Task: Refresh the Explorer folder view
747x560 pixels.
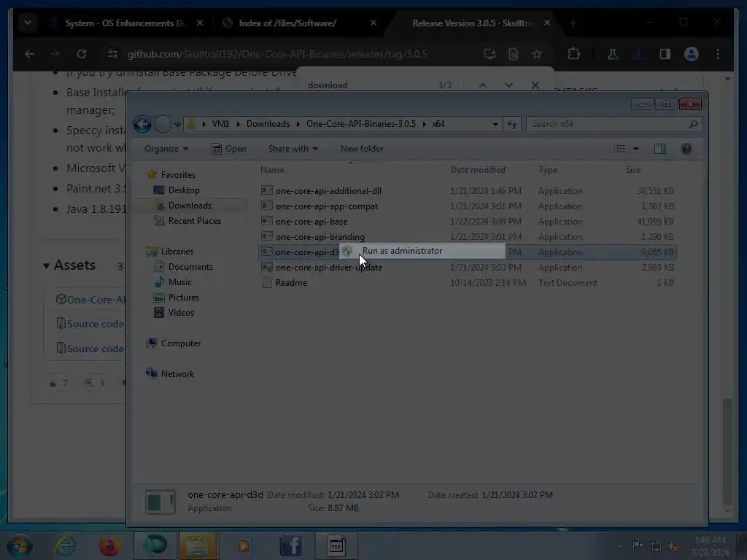Action: [512, 124]
